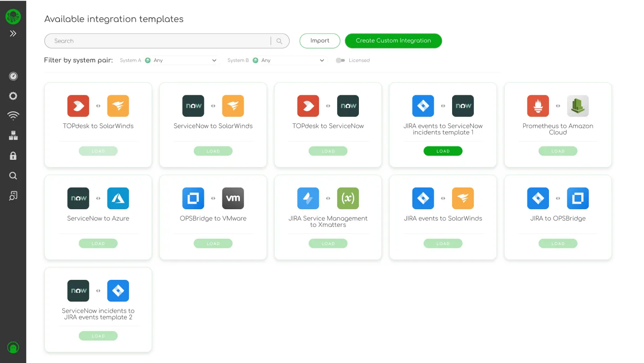Screen dimensions: 644x363
Task: Expand the sidebar with double chevron
Action: 13,33
